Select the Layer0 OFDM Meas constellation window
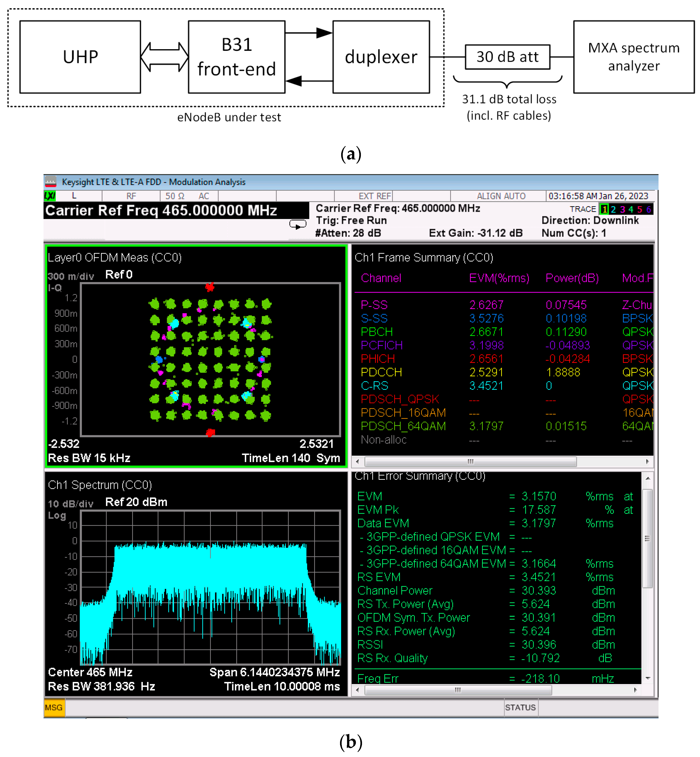Image resolution: width=700 pixels, height=757 pixels. [x=196, y=356]
